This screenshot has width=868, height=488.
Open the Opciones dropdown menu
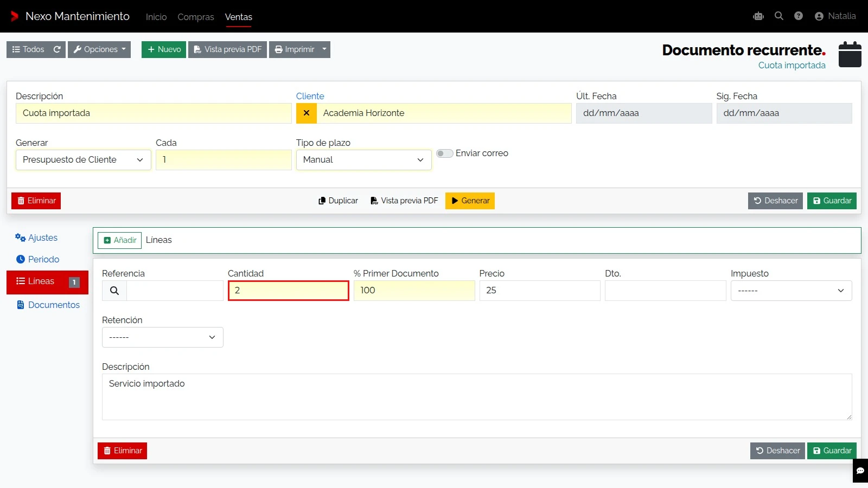[99, 49]
